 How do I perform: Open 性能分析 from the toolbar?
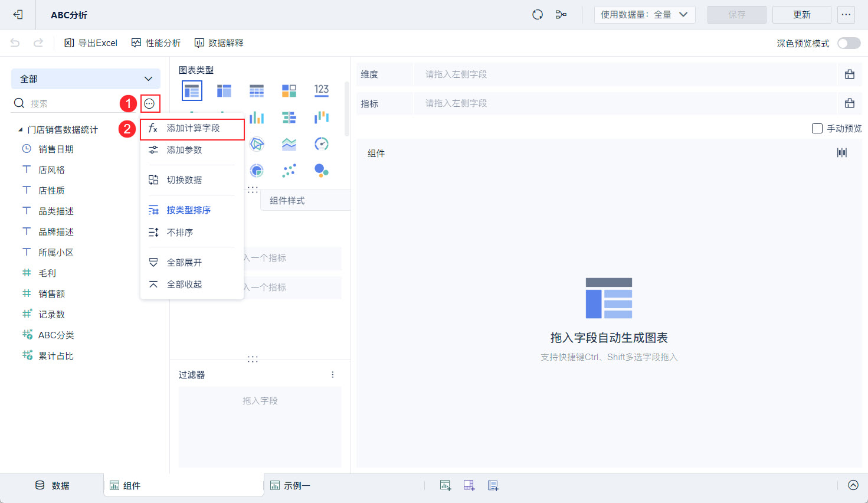coord(156,43)
